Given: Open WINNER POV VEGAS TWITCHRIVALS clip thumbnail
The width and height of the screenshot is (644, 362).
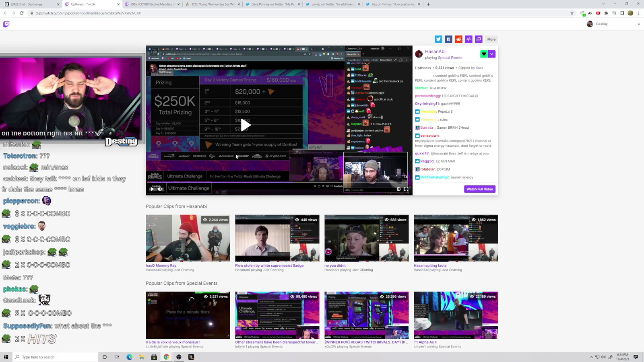Looking at the screenshot, I should (367, 315).
